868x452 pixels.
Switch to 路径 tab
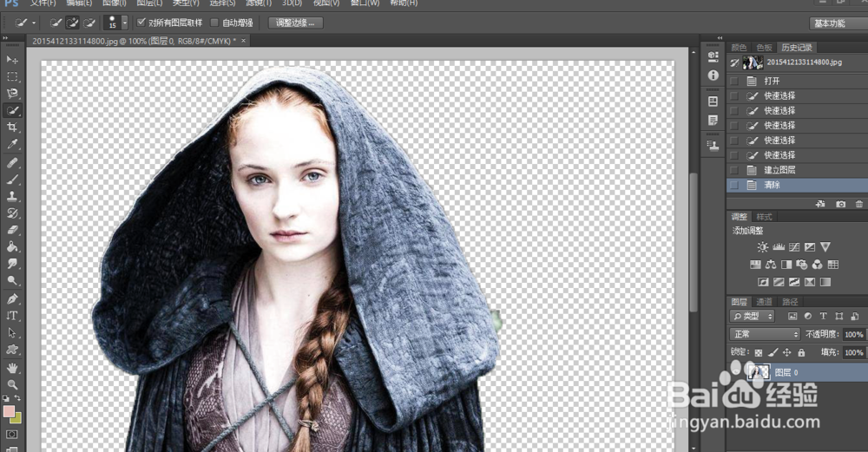click(x=790, y=302)
